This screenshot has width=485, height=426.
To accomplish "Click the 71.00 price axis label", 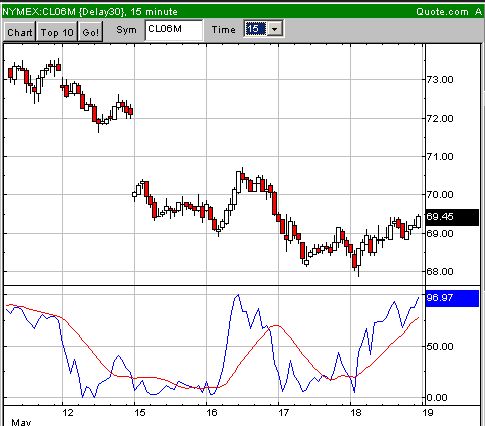I will click(440, 156).
